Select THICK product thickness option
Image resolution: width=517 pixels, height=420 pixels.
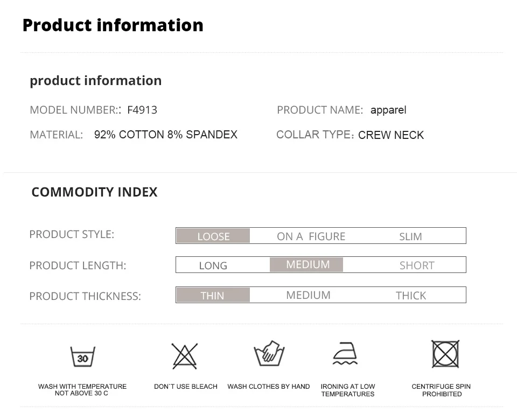point(411,296)
